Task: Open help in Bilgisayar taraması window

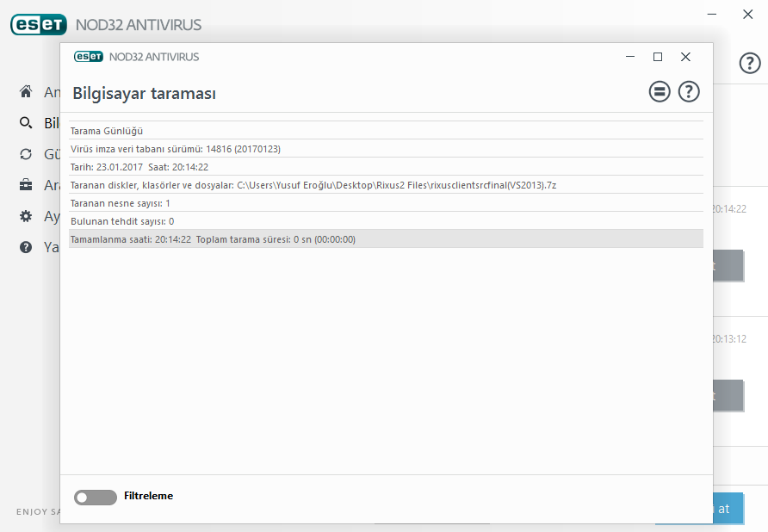Action: 689,91
